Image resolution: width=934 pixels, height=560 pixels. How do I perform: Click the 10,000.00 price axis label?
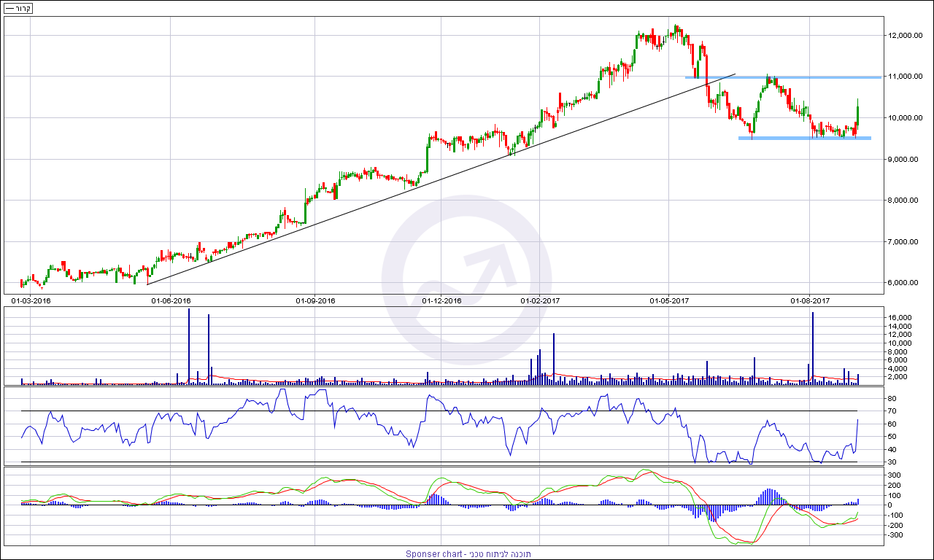[906, 118]
